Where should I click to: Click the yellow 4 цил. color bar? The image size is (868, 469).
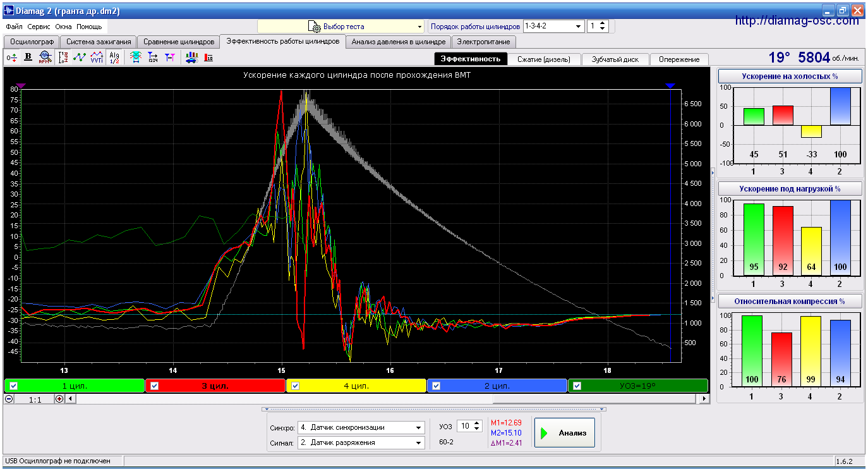click(x=356, y=386)
